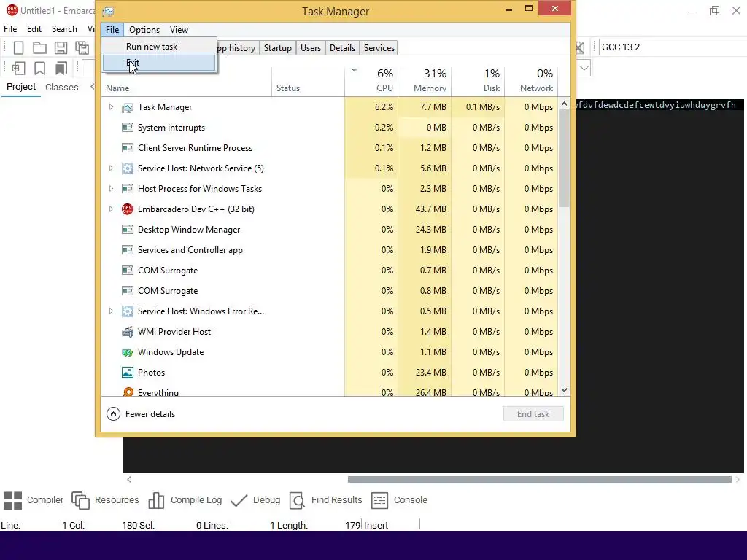Open the Dev-C++ Classes tab
Image resolution: width=747 pixels, height=560 pixels.
click(x=62, y=87)
